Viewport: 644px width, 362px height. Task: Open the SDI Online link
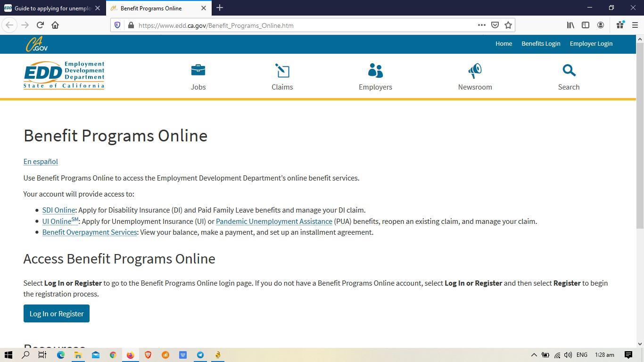click(58, 210)
